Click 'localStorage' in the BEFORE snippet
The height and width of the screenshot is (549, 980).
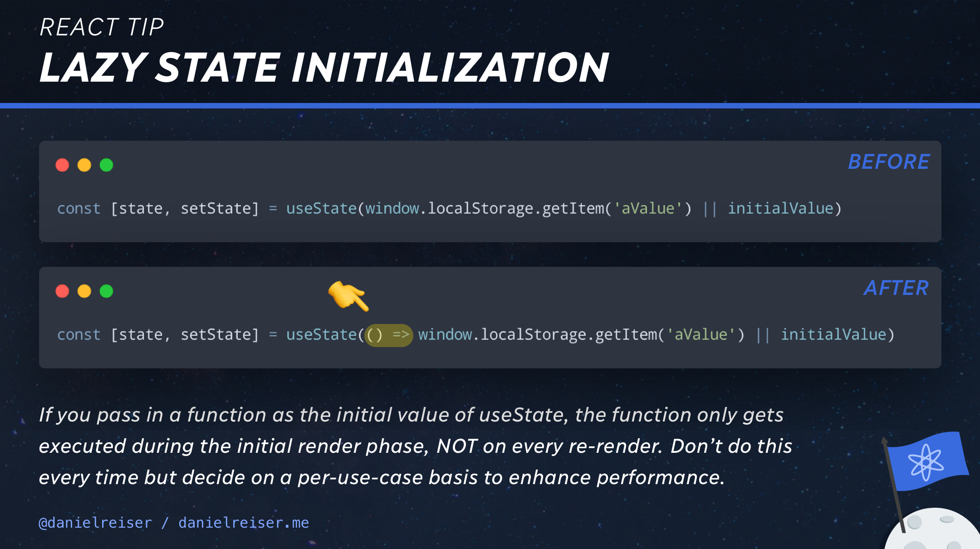pos(480,209)
